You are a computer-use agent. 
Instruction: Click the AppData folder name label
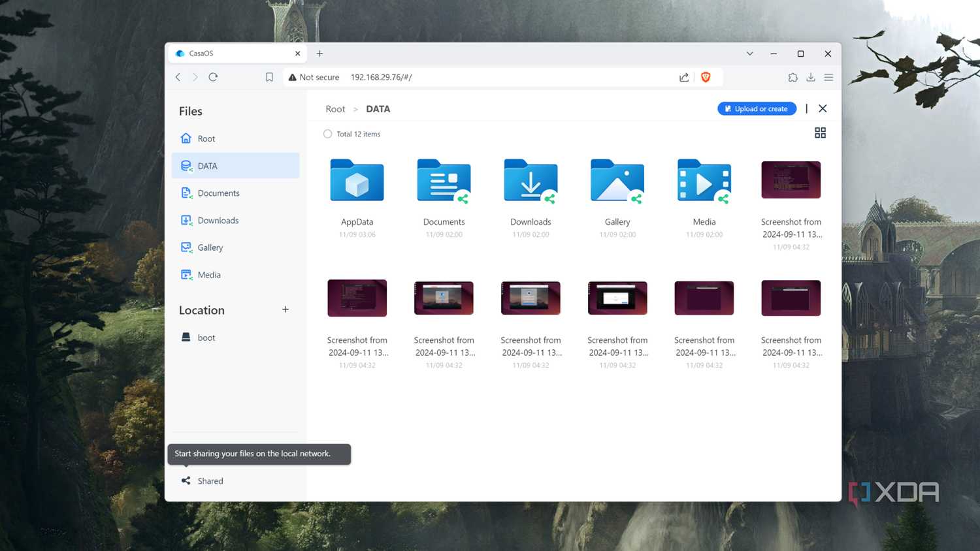tap(357, 222)
